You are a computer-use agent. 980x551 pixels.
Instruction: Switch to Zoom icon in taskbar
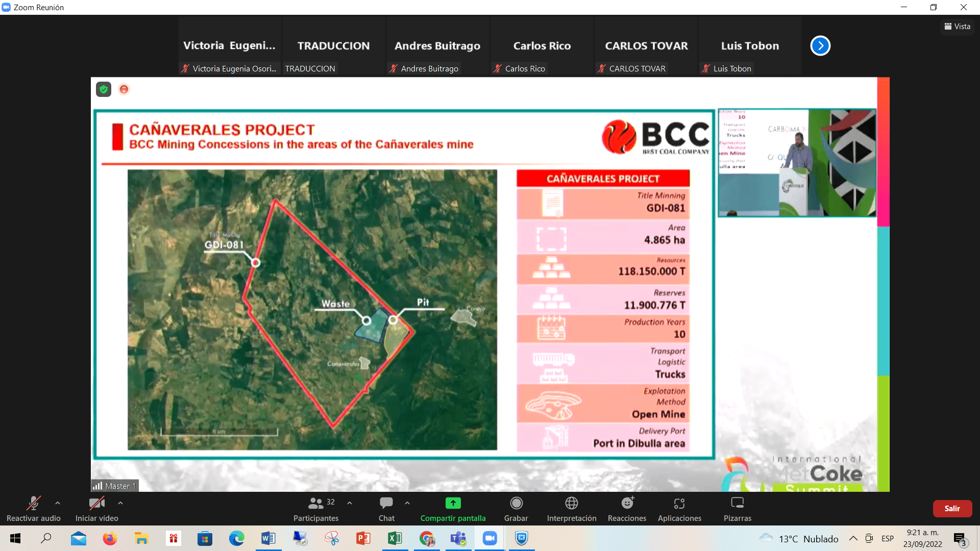click(x=490, y=538)
